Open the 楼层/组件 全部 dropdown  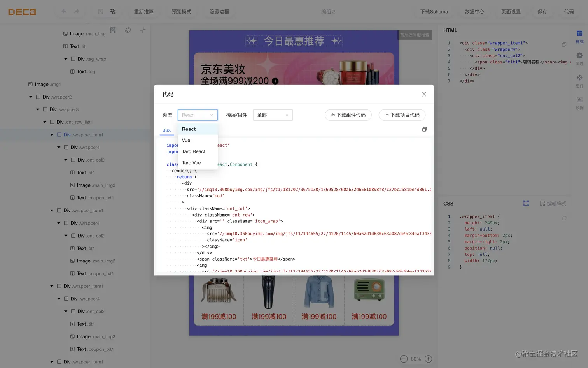(273, 115)
